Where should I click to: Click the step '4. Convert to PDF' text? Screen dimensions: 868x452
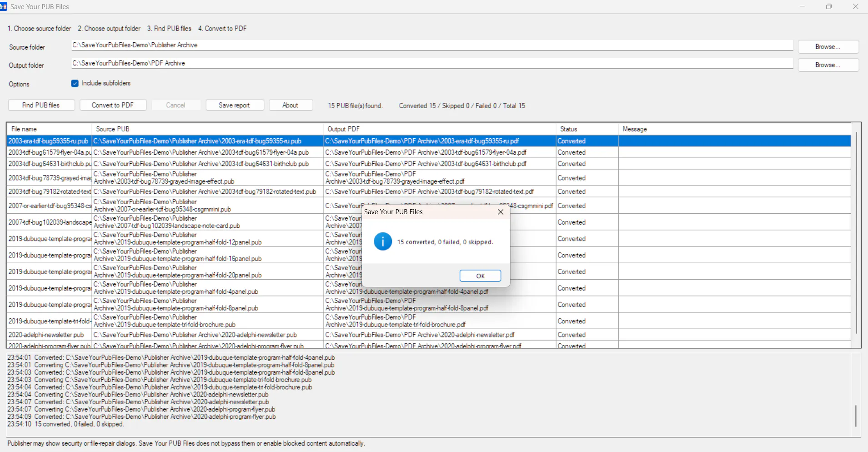(222, 28)
